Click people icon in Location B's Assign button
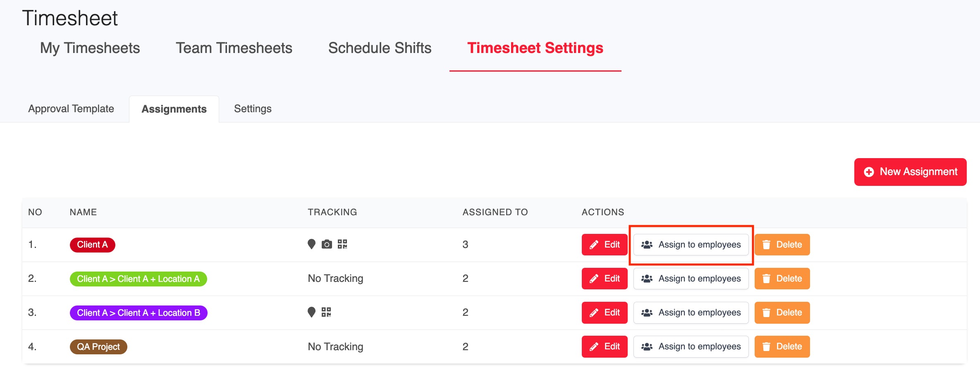The height and width of the screenshot is (380, 980). click(x=647, y=313)
